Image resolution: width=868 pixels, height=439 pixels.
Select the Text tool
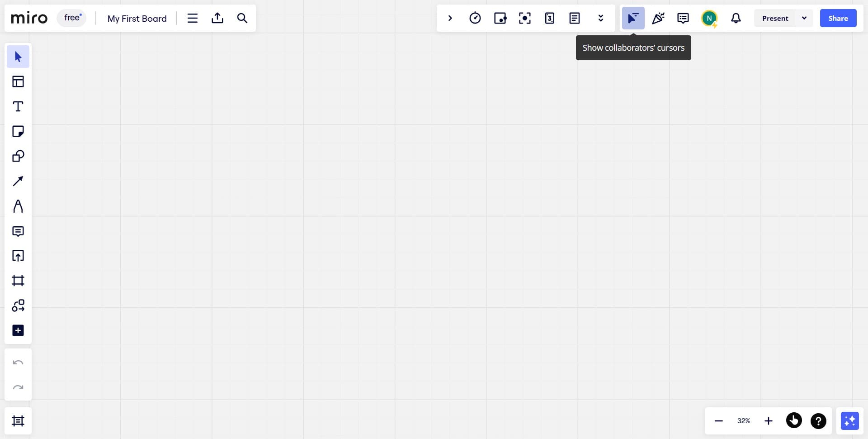(x=18, y=106)
